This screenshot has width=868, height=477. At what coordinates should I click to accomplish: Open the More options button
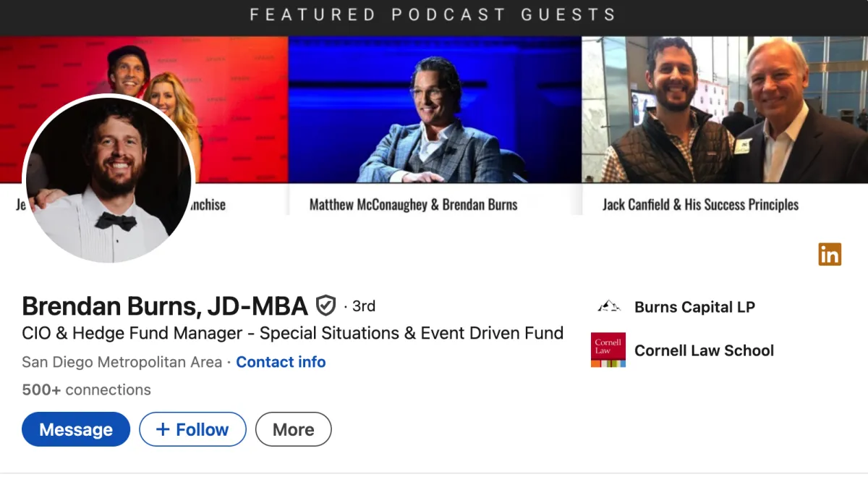(x=293, y=429)
